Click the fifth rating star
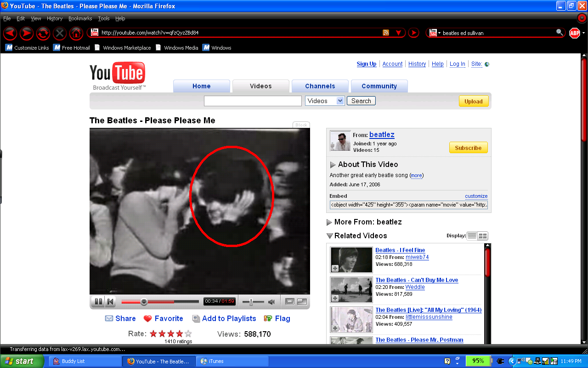 coord(188,334)
